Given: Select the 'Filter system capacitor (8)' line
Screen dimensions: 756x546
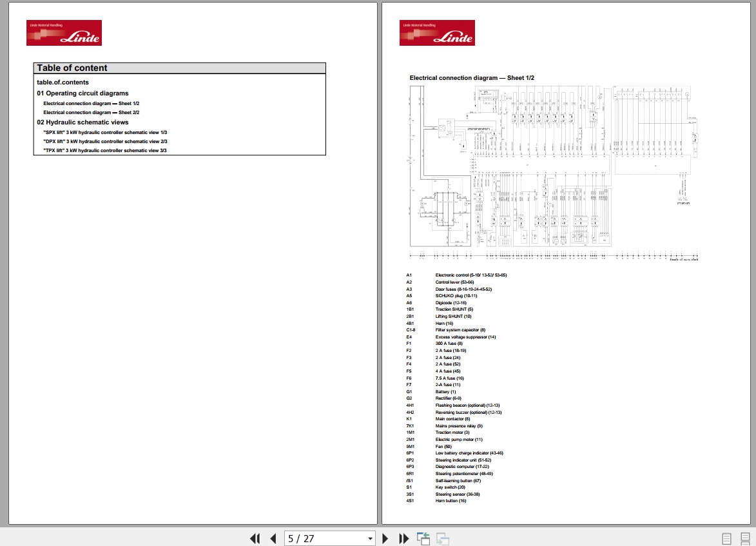Looking at the screenshot, I should click(460, 330).
